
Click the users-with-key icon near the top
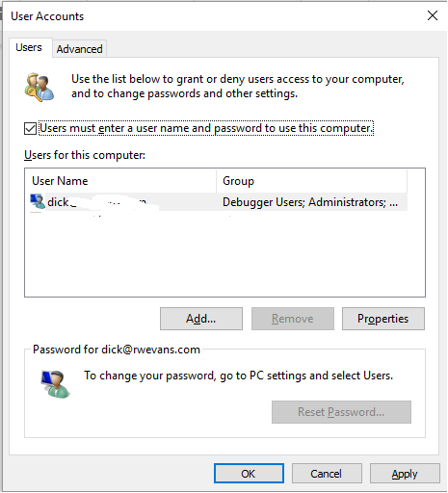tap(40, 87)
